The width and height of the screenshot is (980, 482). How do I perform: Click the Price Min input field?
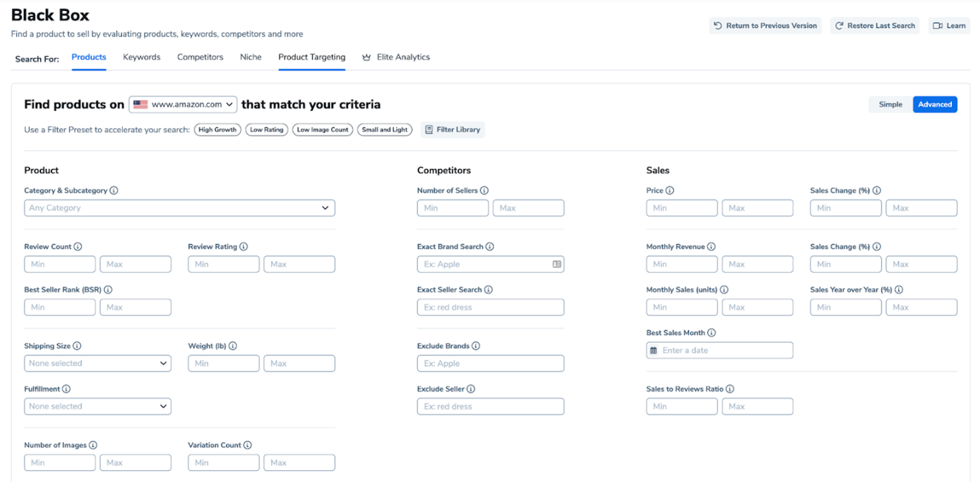[x=681, y=208]
